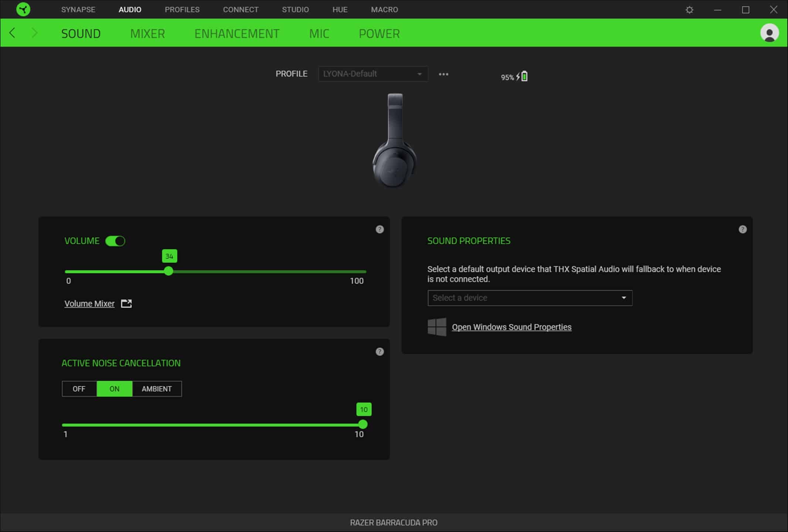Click the RAZER BARRACUDA PRO footer label
This screenshot has height=532, width=788.
[x=394, y=522]
